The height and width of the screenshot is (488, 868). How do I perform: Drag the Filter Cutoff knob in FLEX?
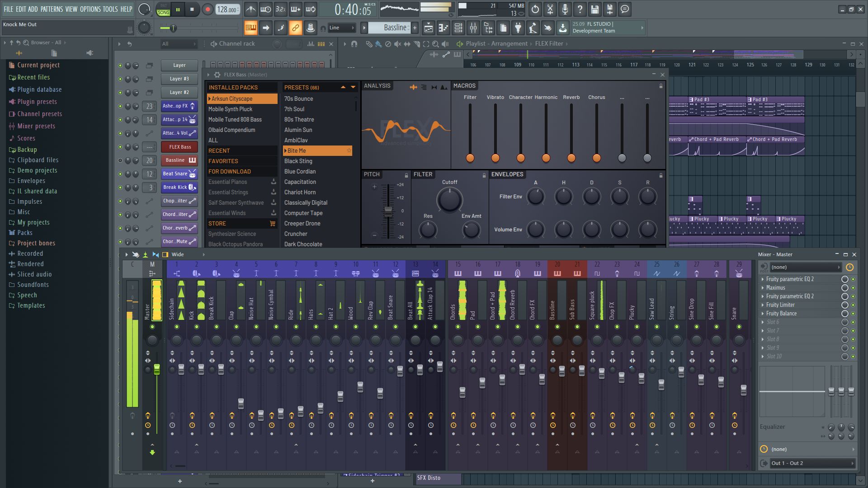448,200
